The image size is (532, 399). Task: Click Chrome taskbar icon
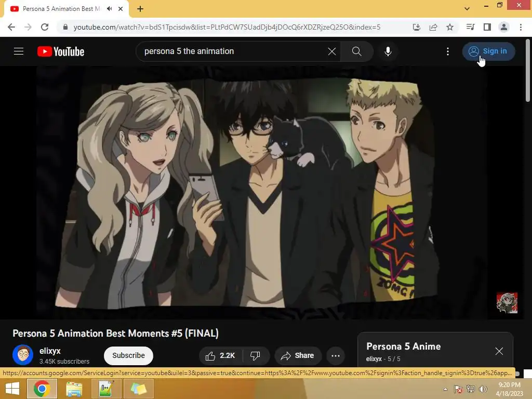[x=42, y=389]
